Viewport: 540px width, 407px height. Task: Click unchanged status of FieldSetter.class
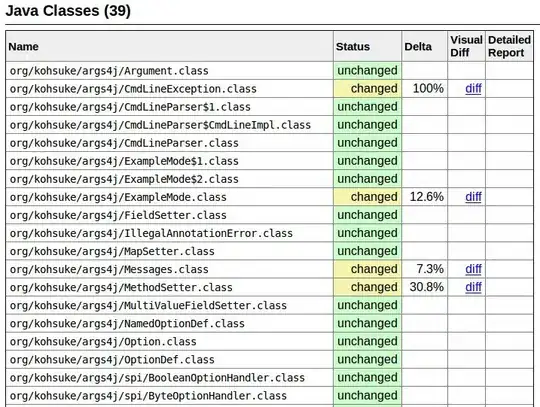pos(367,215)
